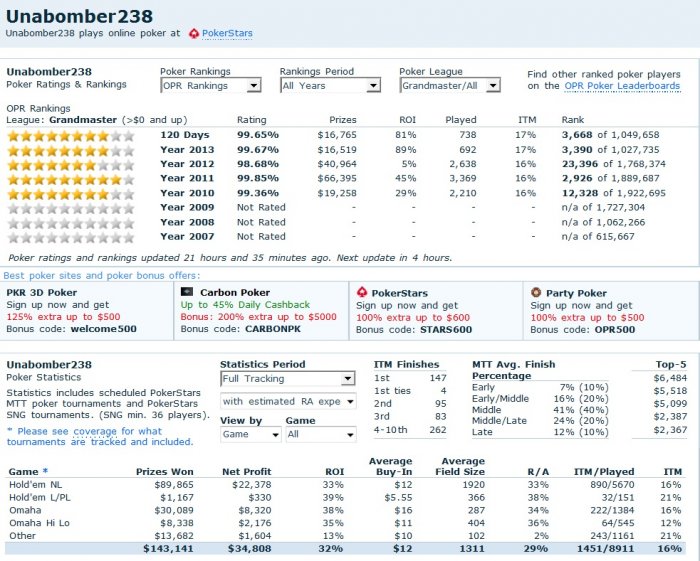
Task: Open the Poker League dropdown
Action: click(450, 85)
